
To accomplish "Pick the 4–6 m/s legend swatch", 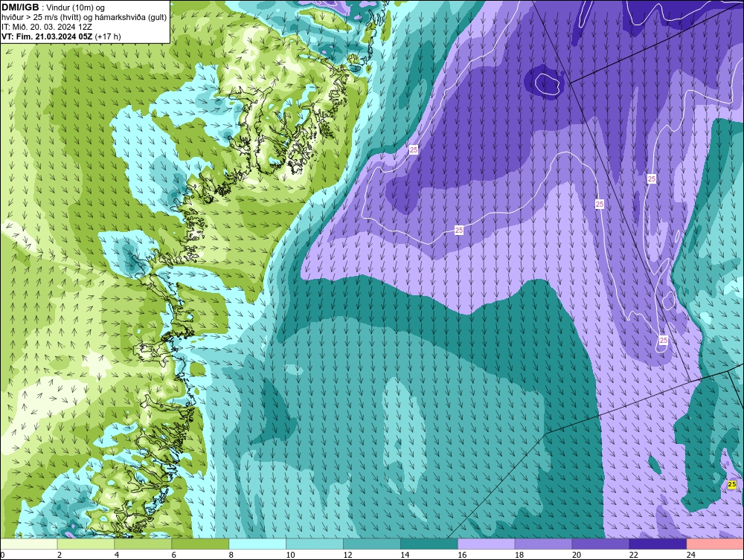I will tap(143, 544).
